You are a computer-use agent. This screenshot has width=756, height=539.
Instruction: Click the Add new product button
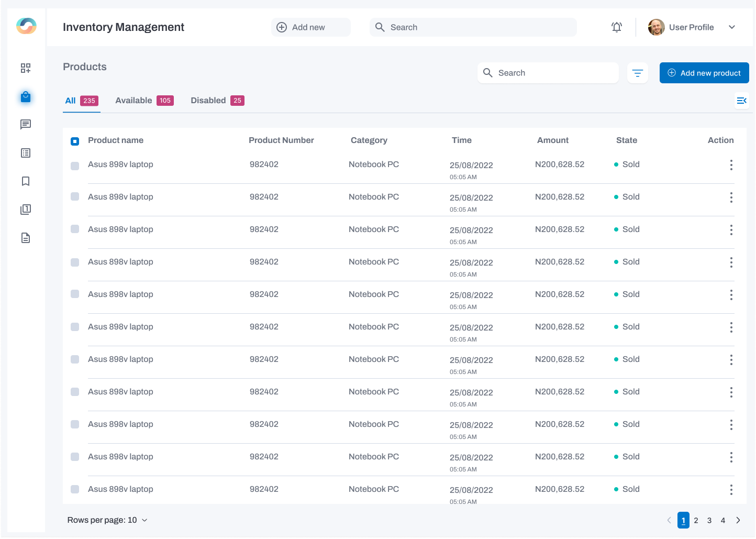coord(704,73)
